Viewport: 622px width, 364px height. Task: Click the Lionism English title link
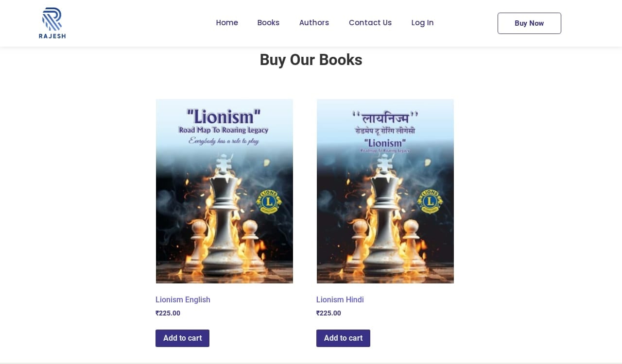(x=183, y=300)
